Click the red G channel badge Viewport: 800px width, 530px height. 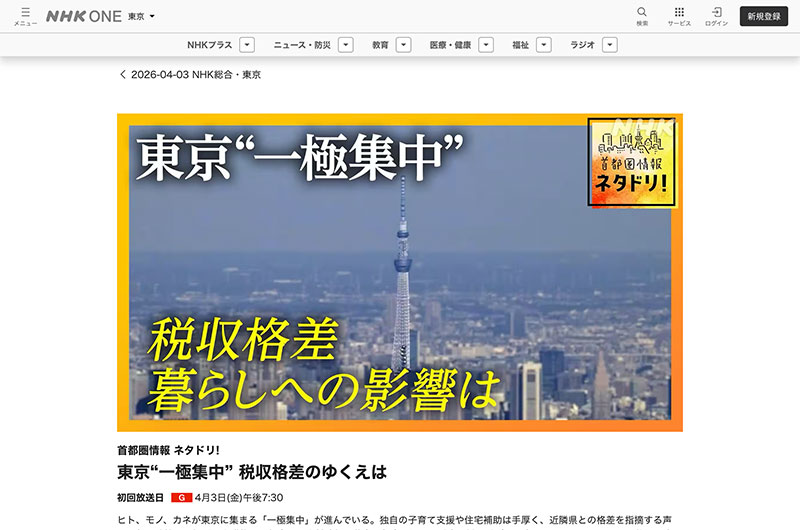181,497
